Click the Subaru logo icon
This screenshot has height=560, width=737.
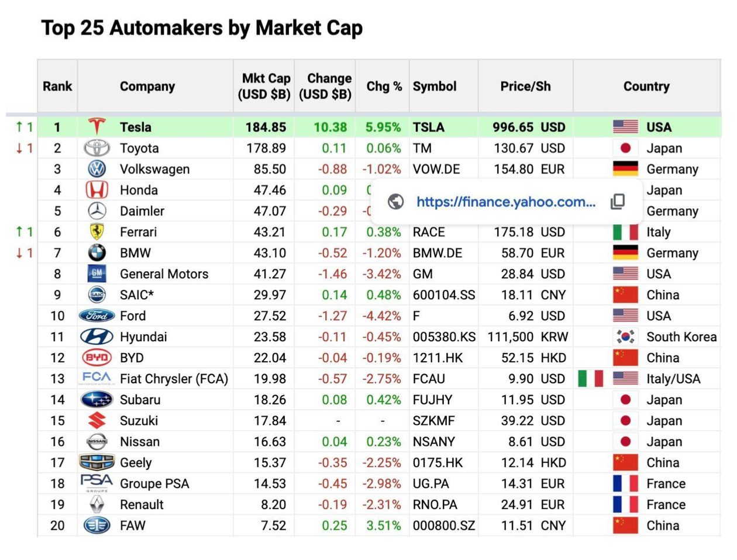(97, 400)
